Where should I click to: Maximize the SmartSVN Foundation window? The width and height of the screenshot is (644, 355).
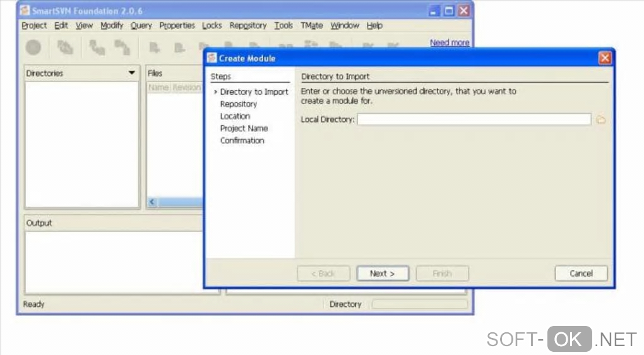(449, 11)
